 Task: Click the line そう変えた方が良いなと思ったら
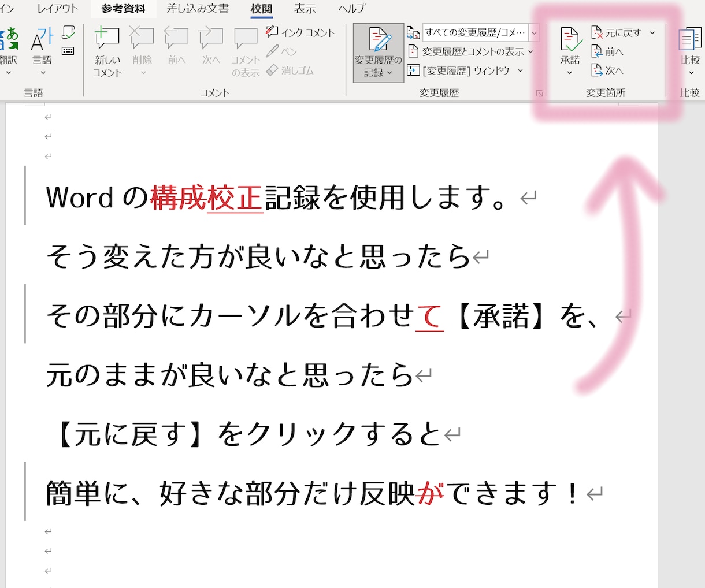pos(258,256)
